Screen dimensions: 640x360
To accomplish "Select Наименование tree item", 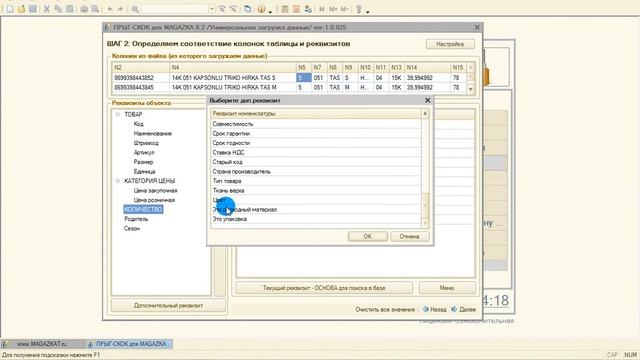I will pyautogui.click(x=152, y=133).
